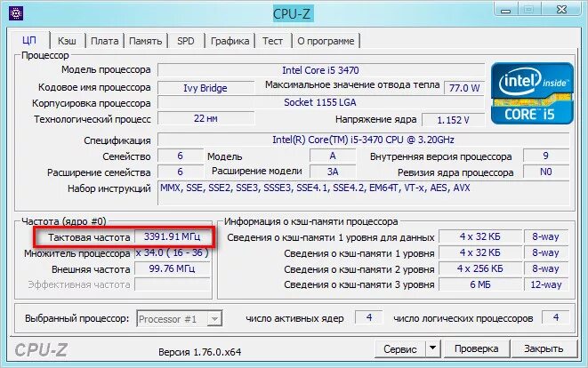Click the Закрыть button
The width and height of the screenshot is (588, 368).
pos(544,348)
